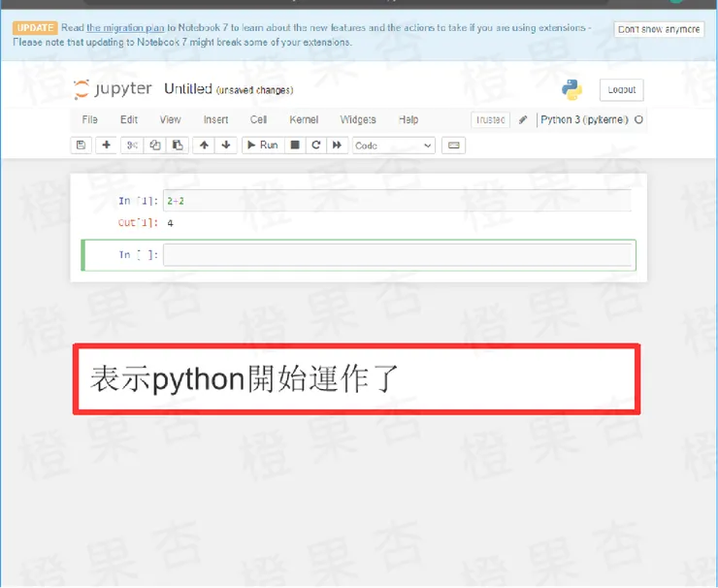This screenshot has width=718, height=588.
Task: Paste cells below icon
Action: tap(178, 146)
